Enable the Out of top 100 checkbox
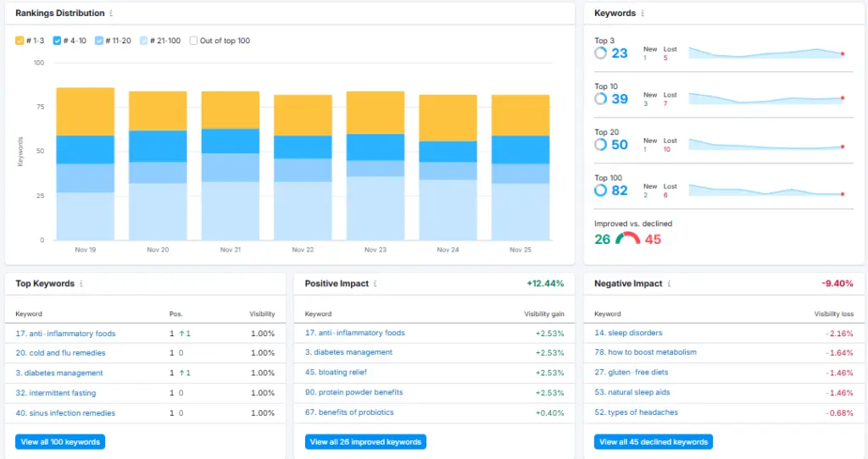Screen dimensions: 868x459 [x=194, y=41]
